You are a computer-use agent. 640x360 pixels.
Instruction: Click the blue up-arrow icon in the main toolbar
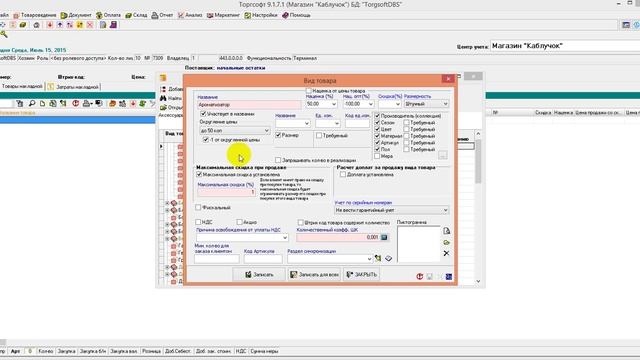point(60,25)
